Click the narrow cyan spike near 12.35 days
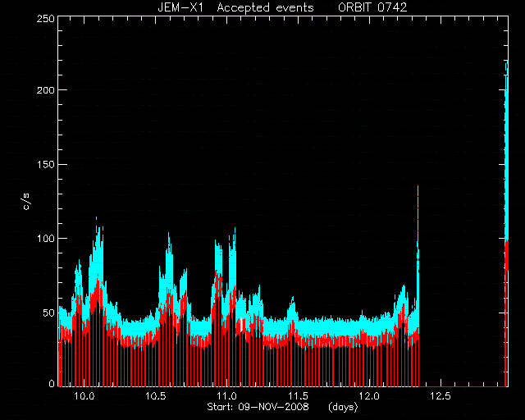Viewport: 525px width, 420px height. tap(418, 254)
